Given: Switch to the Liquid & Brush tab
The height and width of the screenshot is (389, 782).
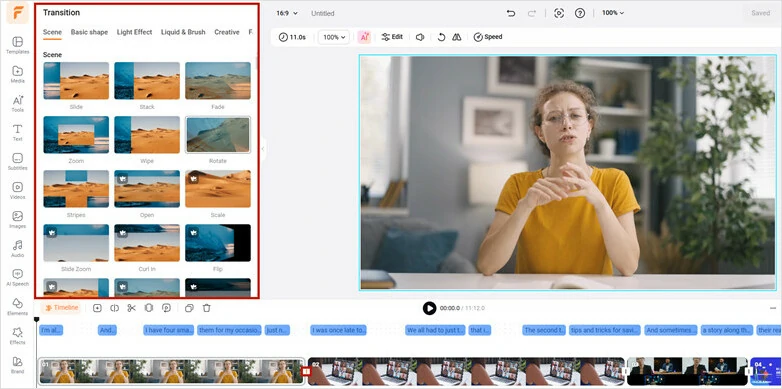Looking at the screenshot, I should coord(183,32).
